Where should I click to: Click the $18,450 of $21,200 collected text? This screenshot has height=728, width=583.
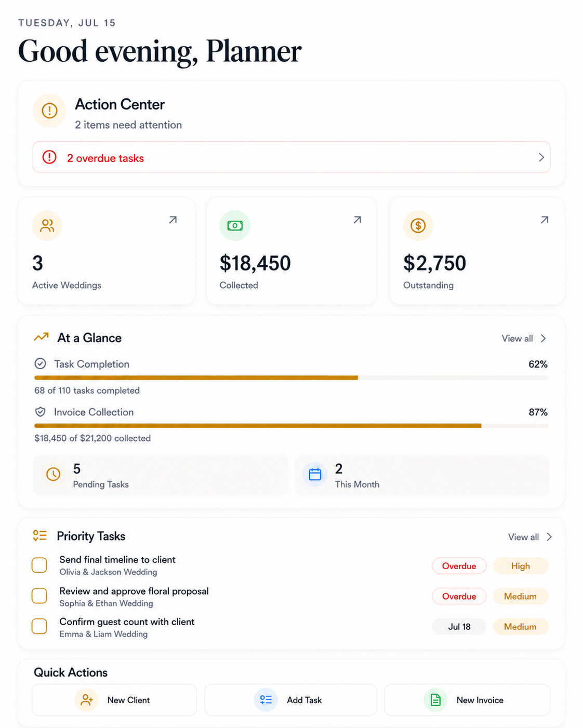(x=92, y=438)
